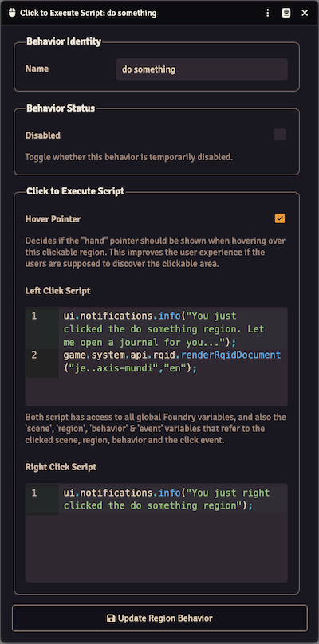
Task: Select line number 2 in the left script gutter
Action: (x=34, y=355)
